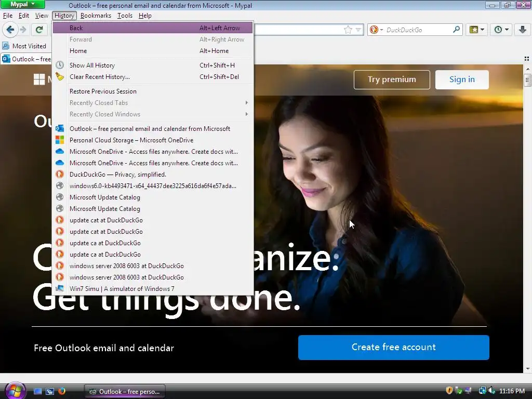Open the history clock toolbar button
The image size is (532, 399).
pyautogui.click(x=501, y=30)
